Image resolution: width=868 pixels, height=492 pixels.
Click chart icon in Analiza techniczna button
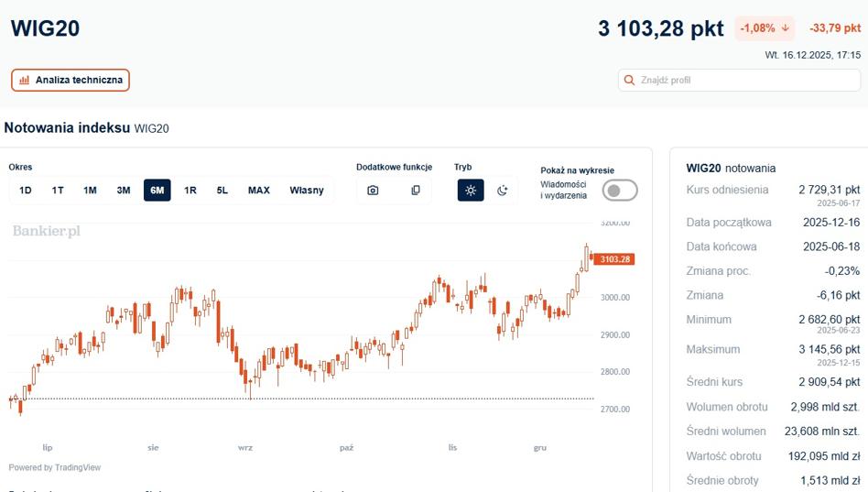coord(24,80)
